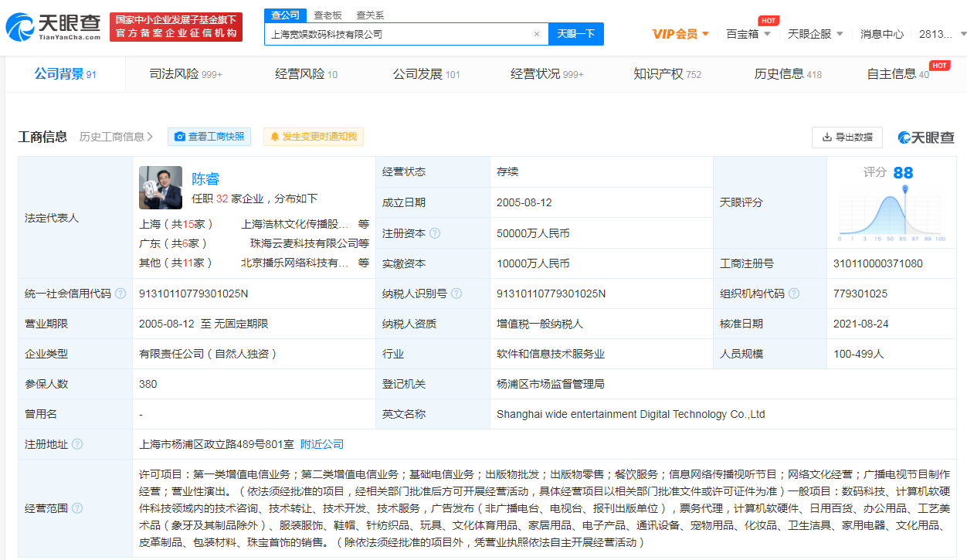
Task: Click the English name Shanghai wide entertainment
Action: (631, 414)
